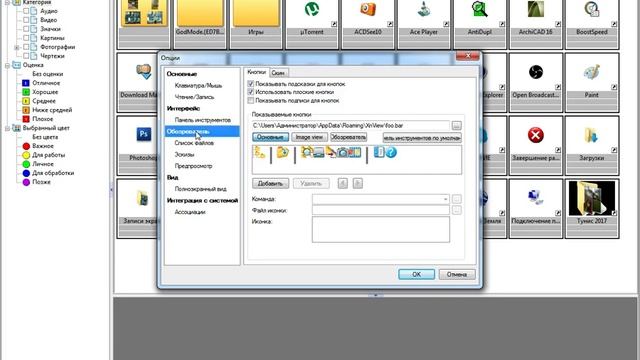The width and height of the screenshot is (640, 360).
Task: Click the folder with arrow icon in the preview
Action: click(282, 153)
